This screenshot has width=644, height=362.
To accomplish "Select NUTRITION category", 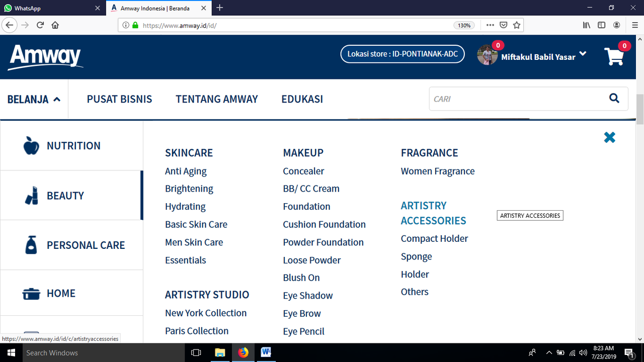I will point(71,146).
